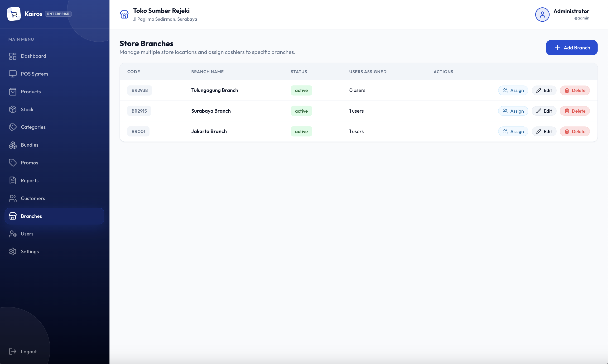Image resolution: width=608 pixels, height=364 pixels.
Task: Click the Dashboard grid icon
Action: tap(13, 56)
